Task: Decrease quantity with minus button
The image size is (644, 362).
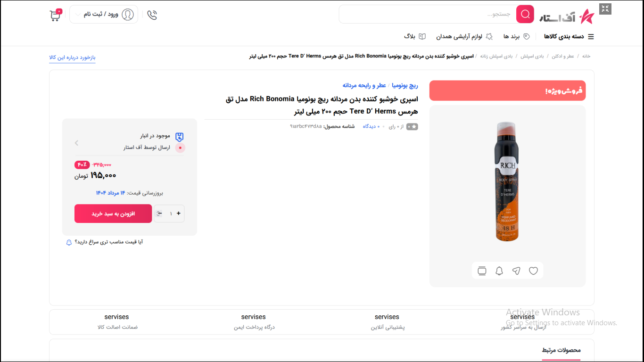Action: click(159, 214)
